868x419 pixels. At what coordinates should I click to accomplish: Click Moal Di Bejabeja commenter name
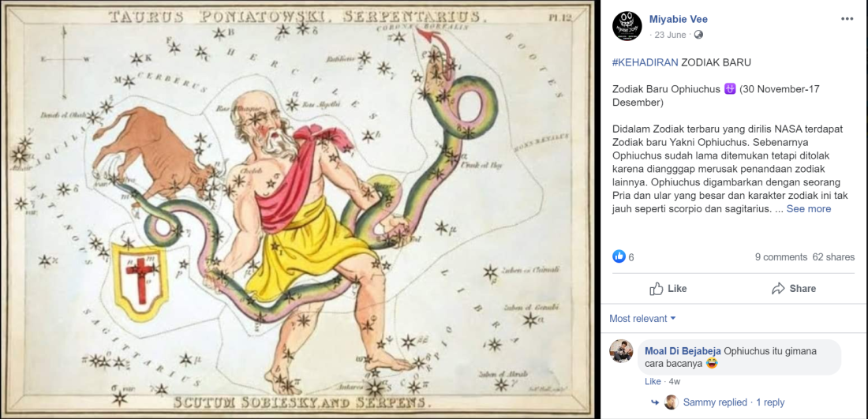[x=683, y=351]
